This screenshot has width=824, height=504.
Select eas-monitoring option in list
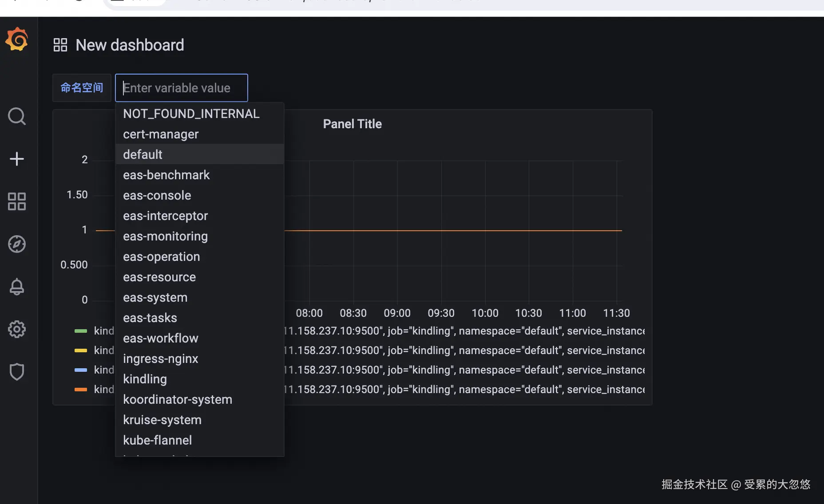165,236
